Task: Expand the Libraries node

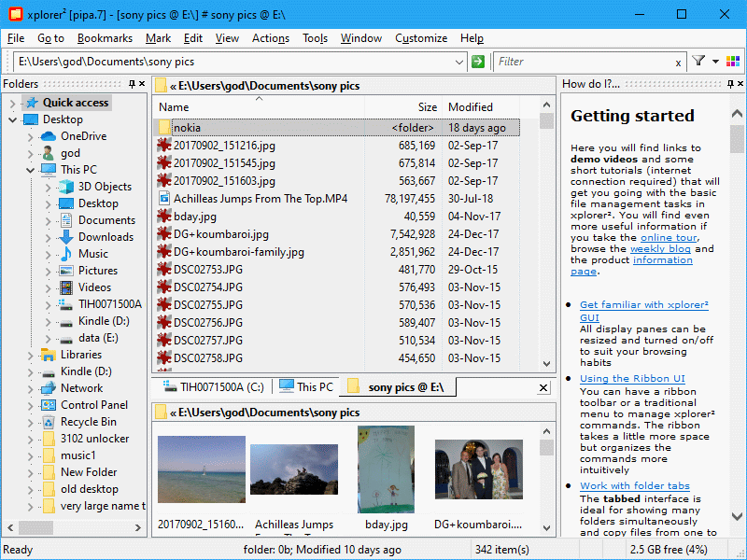Action: click(x=31, y=356)
